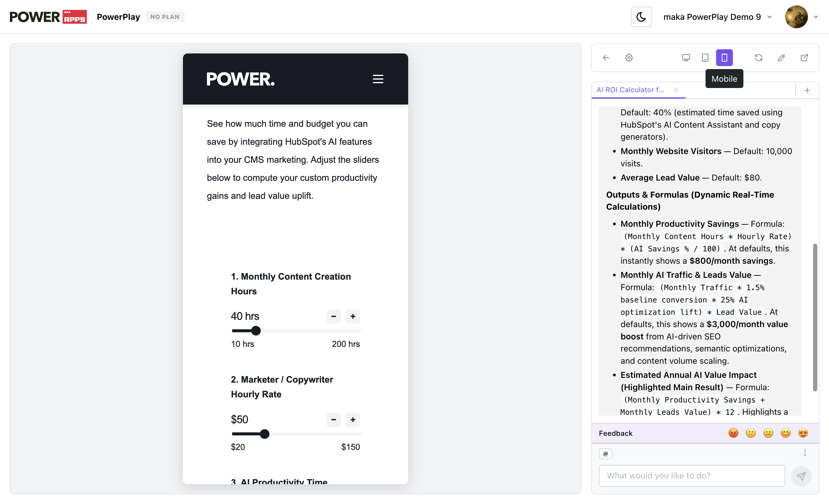The image size is (829, 504).
Task: Switch preview to tablet view
Action: (705, 58)
